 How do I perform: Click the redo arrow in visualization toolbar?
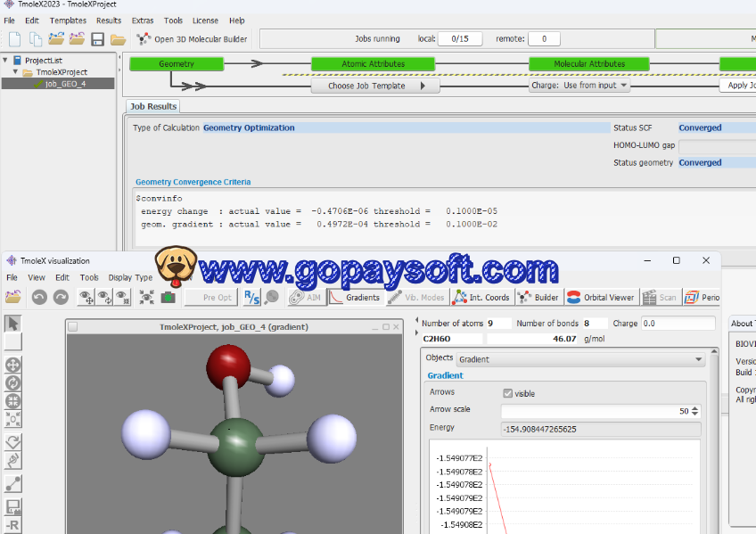click(61, 298)
